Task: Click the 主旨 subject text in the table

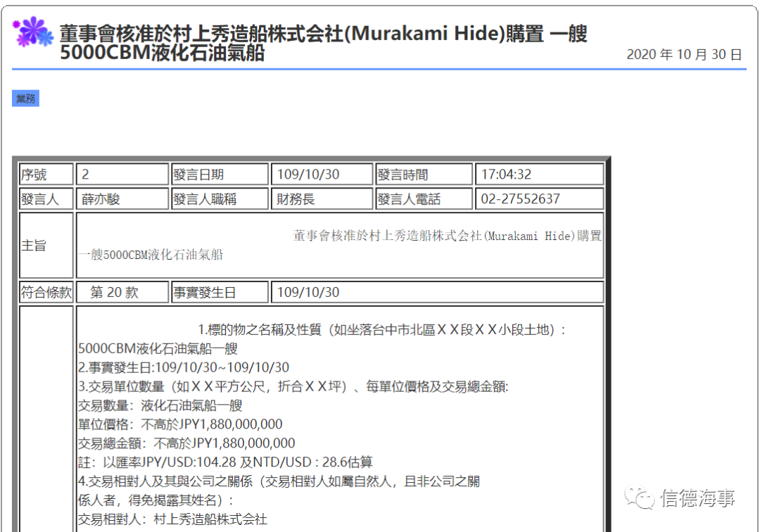Action: click(x=340, y=245)
